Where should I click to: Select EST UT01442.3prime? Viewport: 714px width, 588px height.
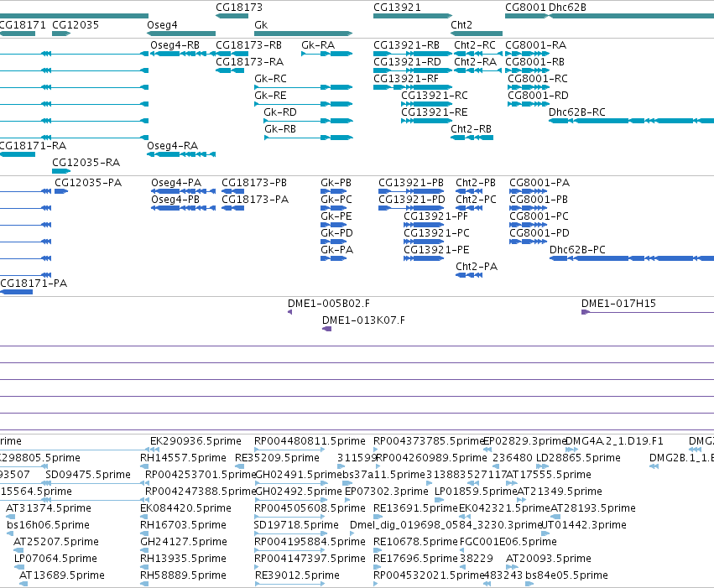point(584,525)
